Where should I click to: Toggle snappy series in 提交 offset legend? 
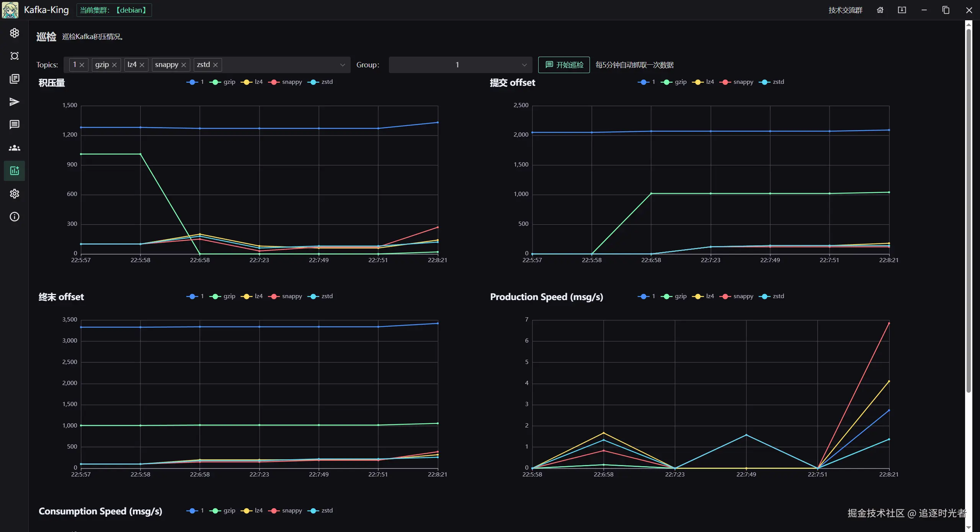pos(737,82)
